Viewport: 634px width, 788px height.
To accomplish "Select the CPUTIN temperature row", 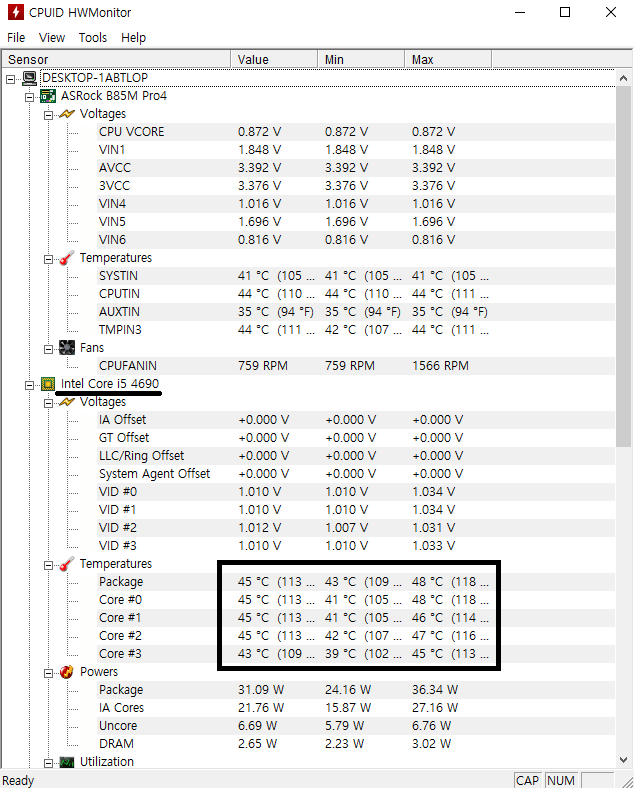I will [357, 294].
